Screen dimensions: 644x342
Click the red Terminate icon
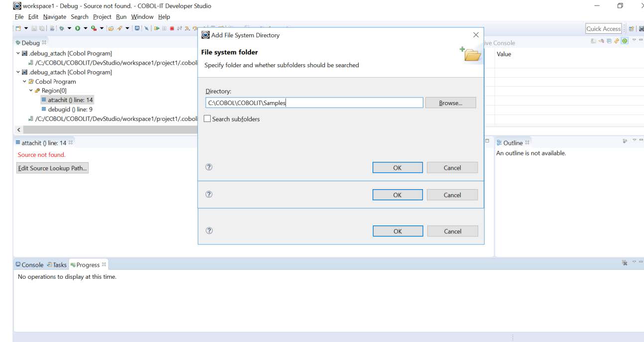tap(172, 28)
